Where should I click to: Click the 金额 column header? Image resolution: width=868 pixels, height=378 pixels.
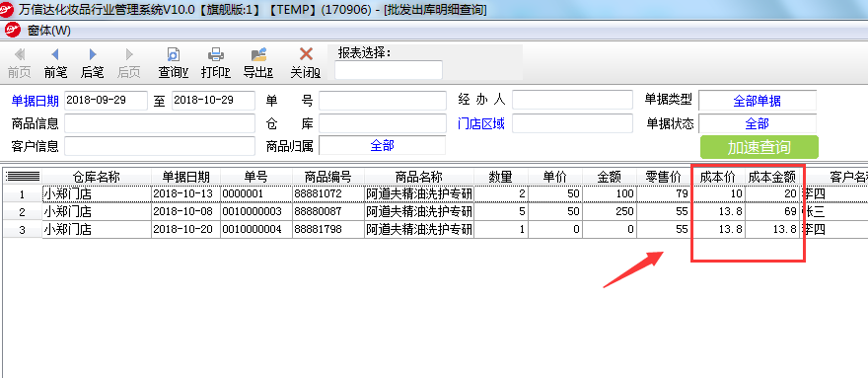pos(610,178)
